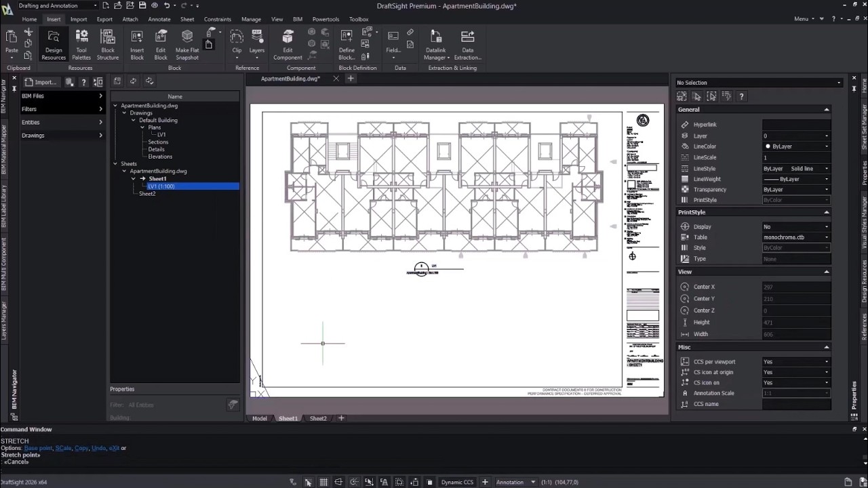Click the Undo option in command window
Image resolution: width=868 pixels, height=488 pixels.
[x=98, y=448]
